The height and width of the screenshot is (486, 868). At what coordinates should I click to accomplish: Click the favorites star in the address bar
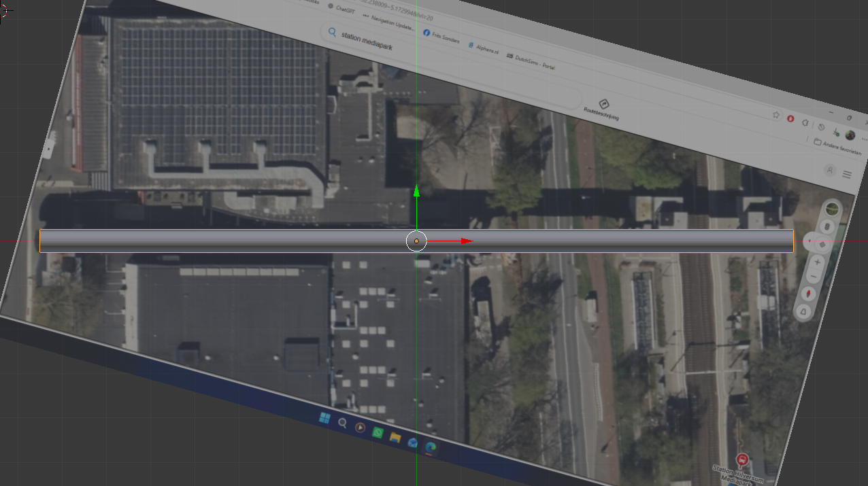[775, 115]
